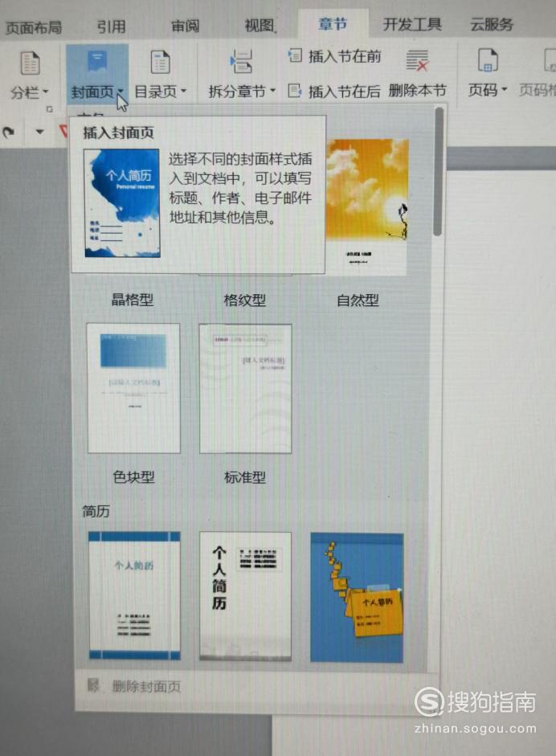Choose the 色块型 cover thumbnail
This screenshot has height=756, width=556.
click(x=133, y=388)
